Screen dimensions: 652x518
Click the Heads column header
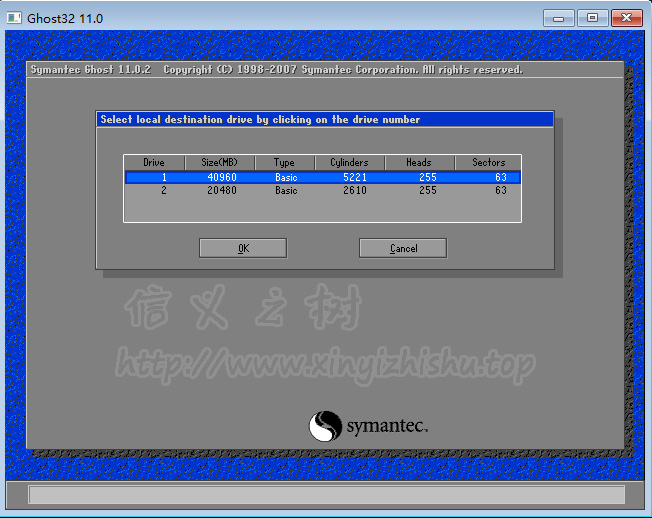pyautogui.click(x=418, y=162)
